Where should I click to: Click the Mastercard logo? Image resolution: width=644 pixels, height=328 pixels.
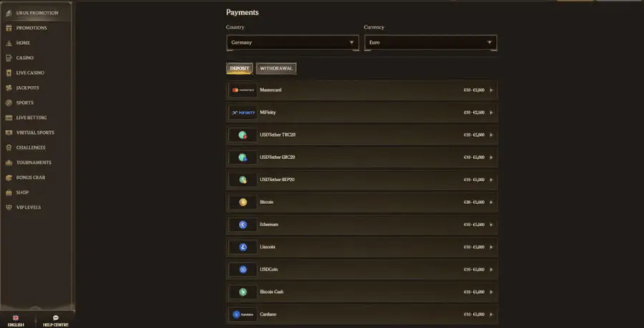pyautogui.click(x=243, y=90)
